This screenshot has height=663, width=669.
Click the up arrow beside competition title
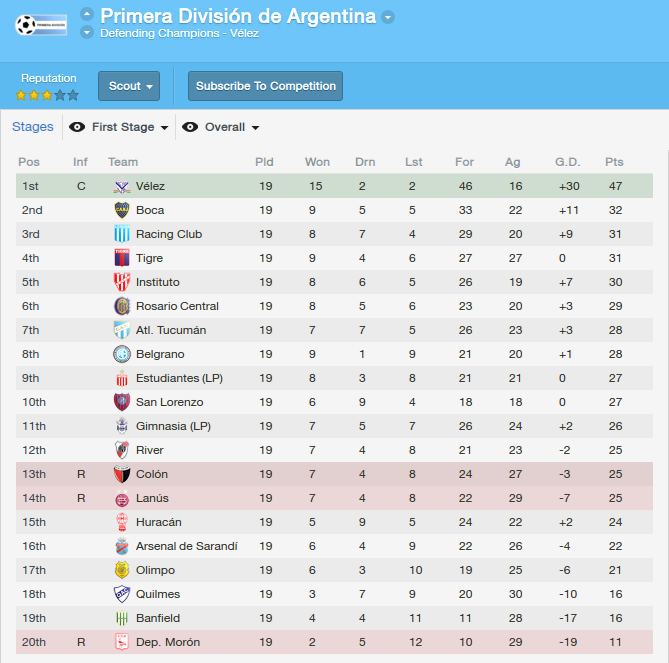(x=87, y=14)
